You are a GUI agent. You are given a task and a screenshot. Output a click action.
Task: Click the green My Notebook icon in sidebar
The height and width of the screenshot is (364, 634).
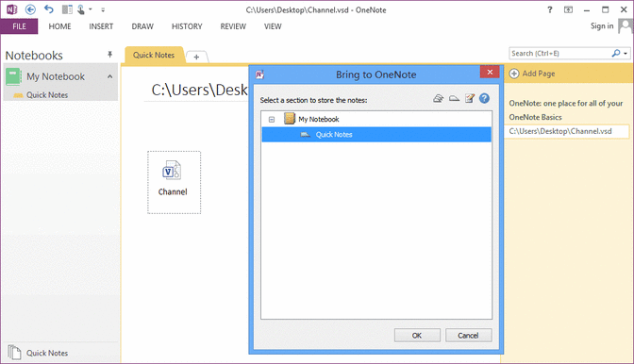[x=13, y=76]
